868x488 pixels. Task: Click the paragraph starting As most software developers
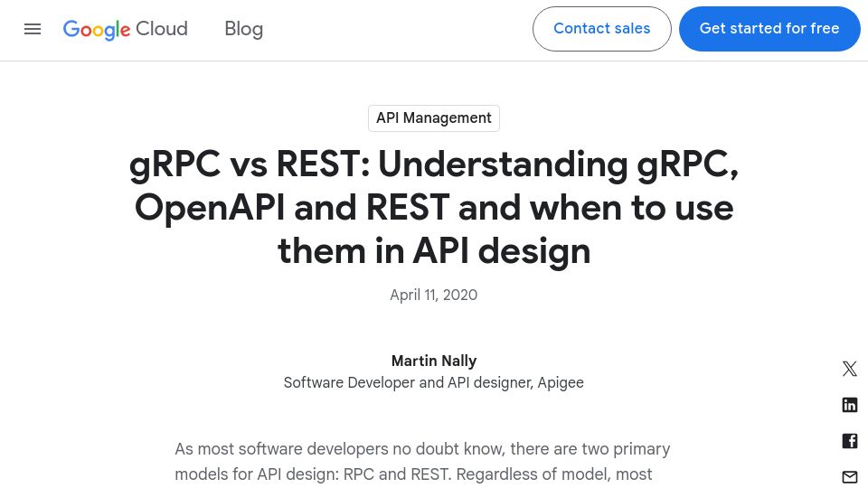422,462
